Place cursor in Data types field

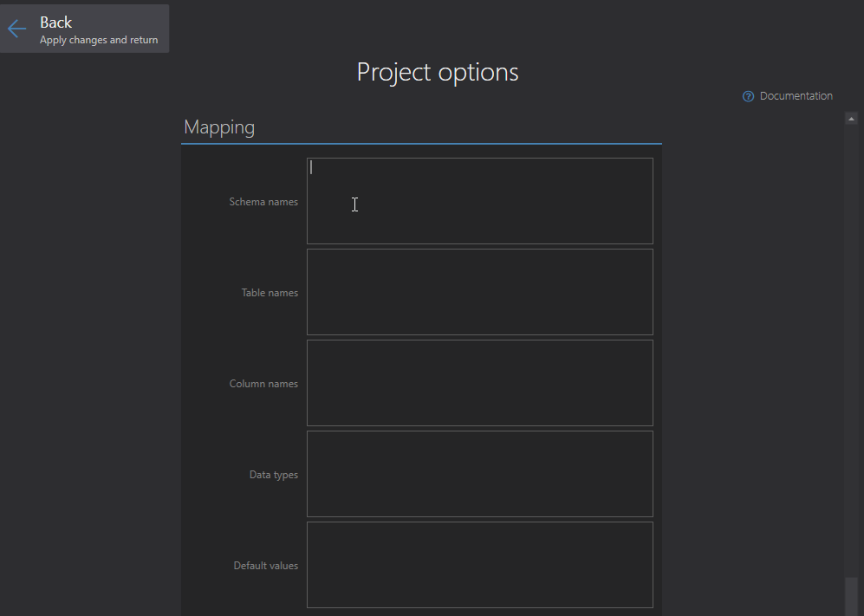click(479, 474)
